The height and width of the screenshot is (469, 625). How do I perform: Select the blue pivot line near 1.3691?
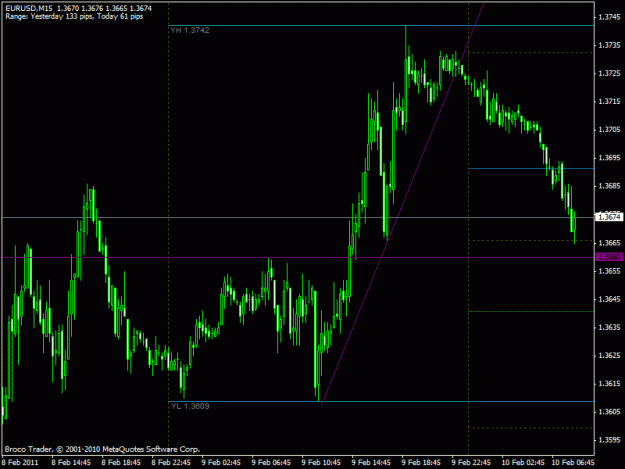(x=531, y=169)
